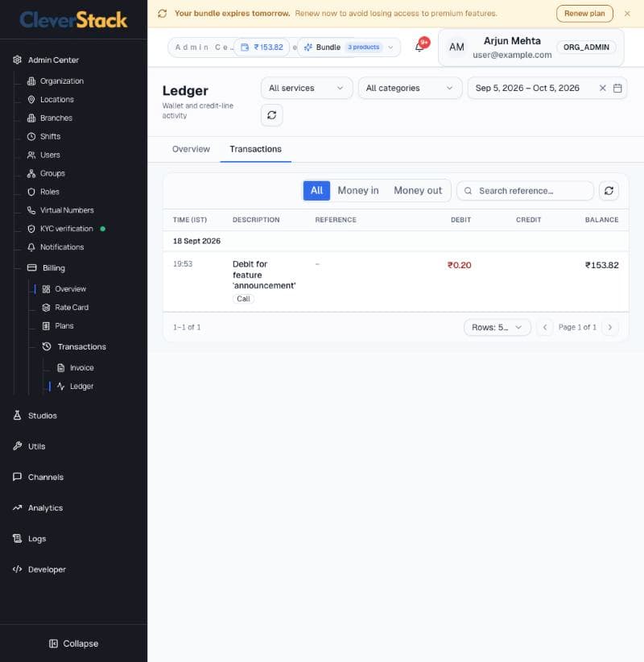The width and height of the screenshot is (644, 662).
Task: Refresh the transactions table
Action: [x=609, y=191]
